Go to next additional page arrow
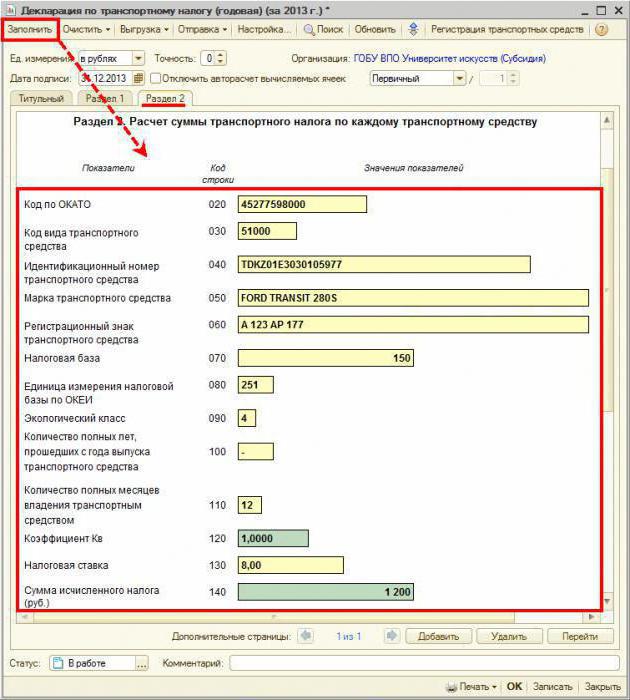630x700 pixels. [392, 636]
